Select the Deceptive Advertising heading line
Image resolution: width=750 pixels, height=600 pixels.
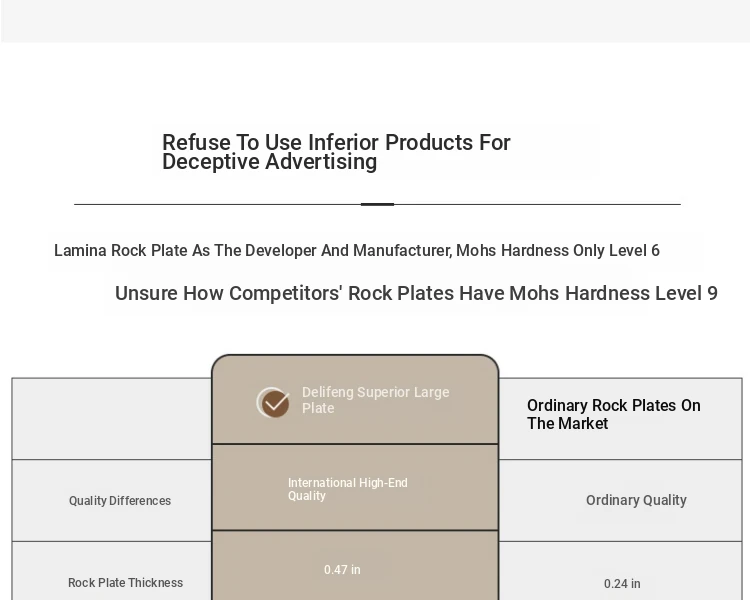coord(269,162)
